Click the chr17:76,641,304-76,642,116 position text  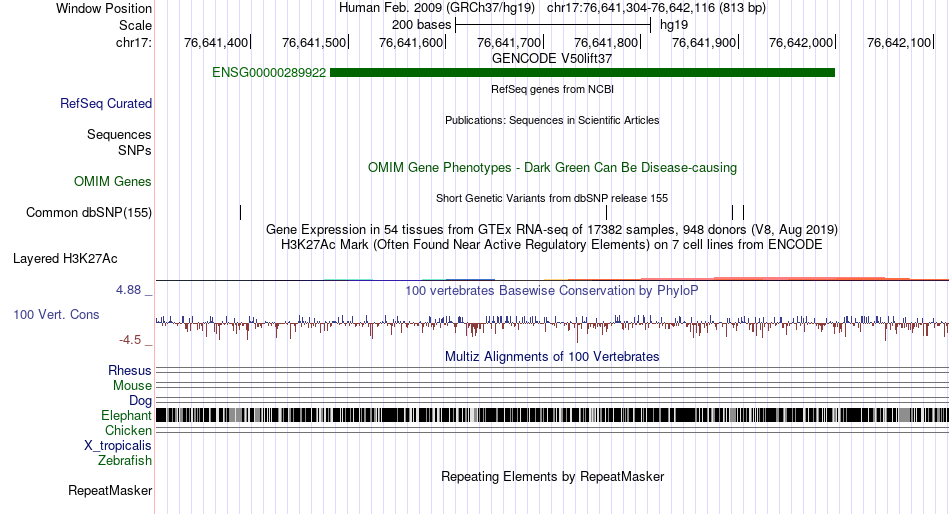tap(656, 8)
